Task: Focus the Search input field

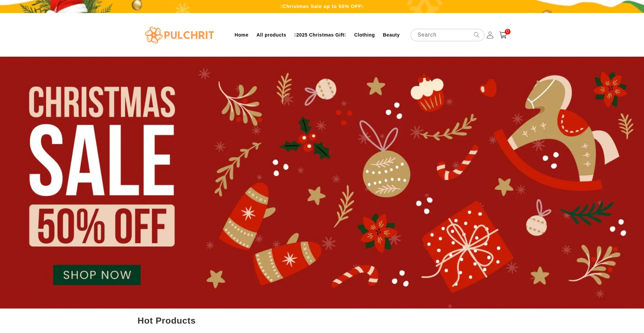Action: pos(443,35)
